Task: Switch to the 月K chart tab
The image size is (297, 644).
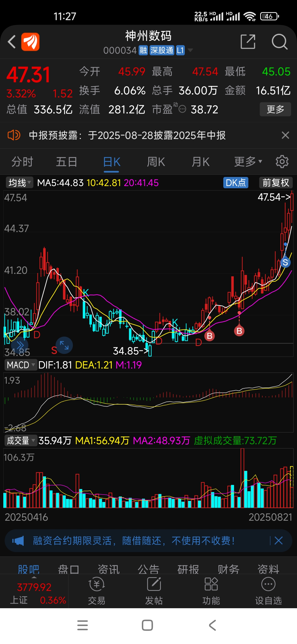Action: click(x=201, y=162)
